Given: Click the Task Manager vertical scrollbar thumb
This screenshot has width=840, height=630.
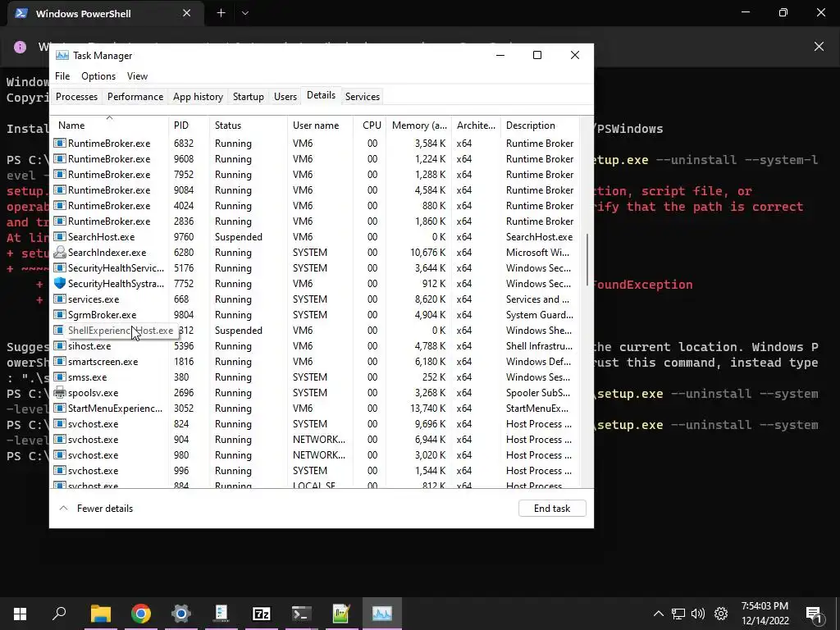Looking at the screenshot, I should 587,259.
